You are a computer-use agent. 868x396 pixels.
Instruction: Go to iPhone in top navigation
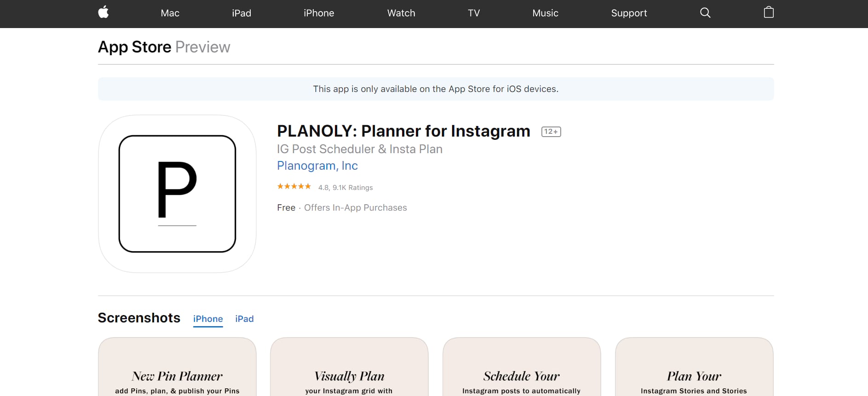[319, 13]
